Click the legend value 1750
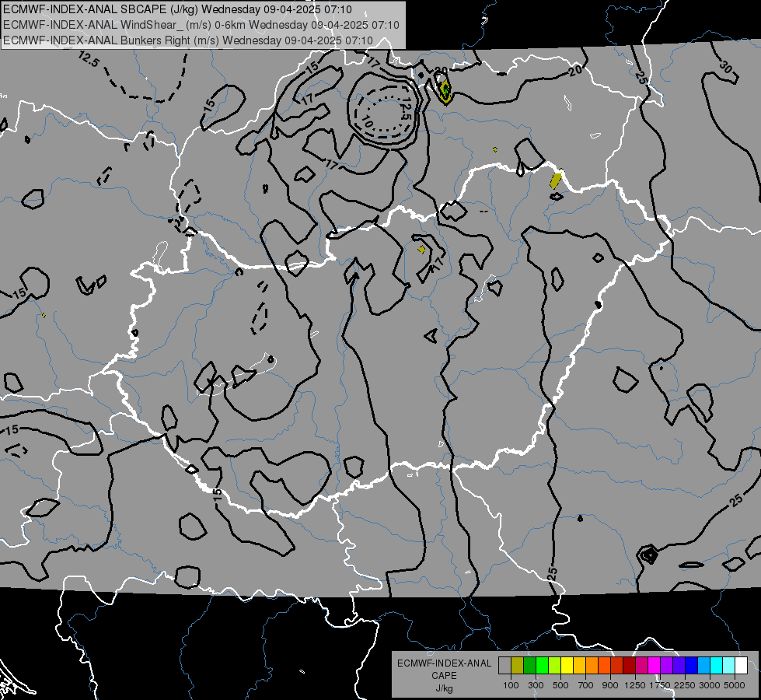761x700 pixels. [660, 685]
